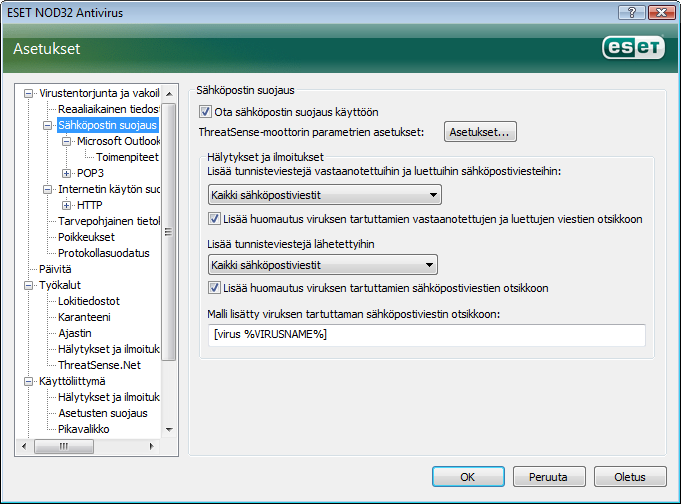Click tree horizontal scrollbar left arrow
This screenshot has width=681, height=504.
24,446
